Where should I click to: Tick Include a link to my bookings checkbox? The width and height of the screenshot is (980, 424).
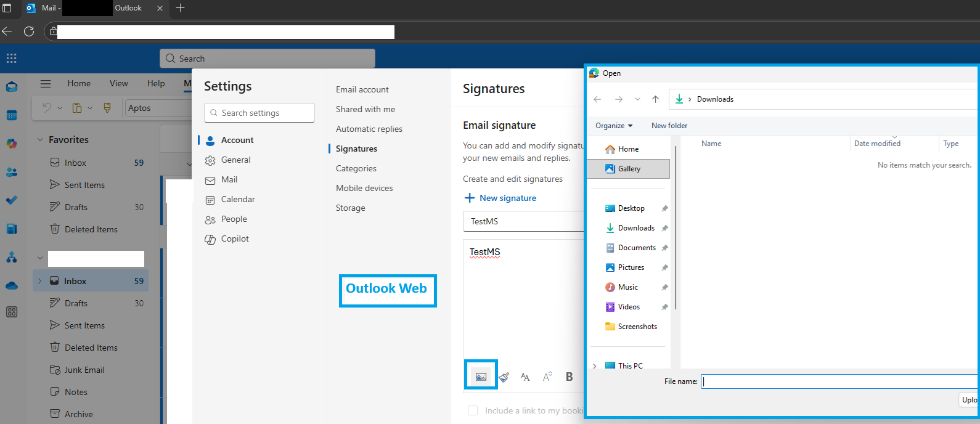(x=473, y=410)
